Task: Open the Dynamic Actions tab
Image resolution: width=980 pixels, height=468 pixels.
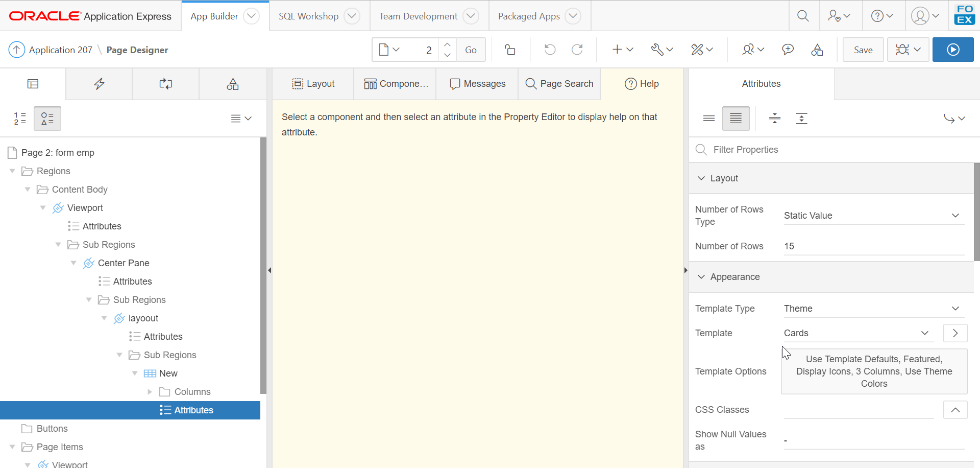Action: (x=99, y=84)
